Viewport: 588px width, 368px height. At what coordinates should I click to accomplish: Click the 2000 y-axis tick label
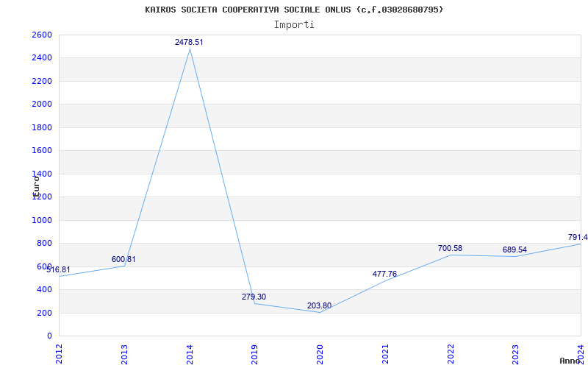42,105
